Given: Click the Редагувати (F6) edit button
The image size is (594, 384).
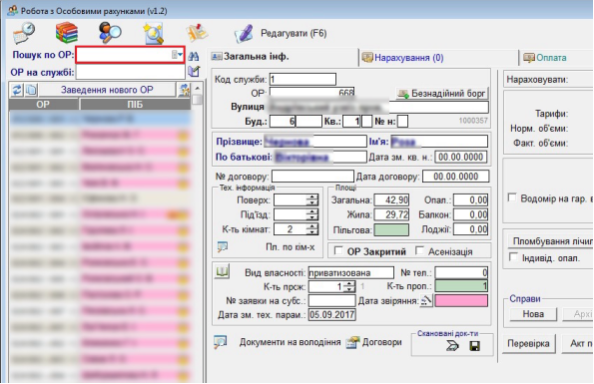Looking at the screenshot, I should click(280, 33).
